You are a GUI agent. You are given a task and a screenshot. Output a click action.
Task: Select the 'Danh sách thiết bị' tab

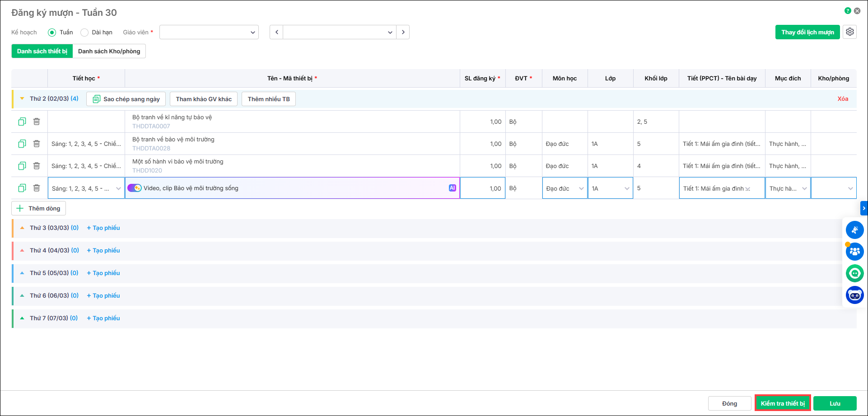[x=42, y=51]
